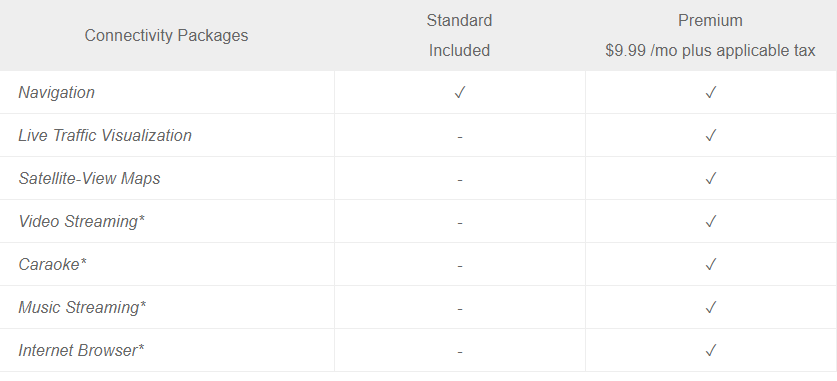Click the Included label under Standard
This screenshot has width=837, height=381.
click(459, 51)
